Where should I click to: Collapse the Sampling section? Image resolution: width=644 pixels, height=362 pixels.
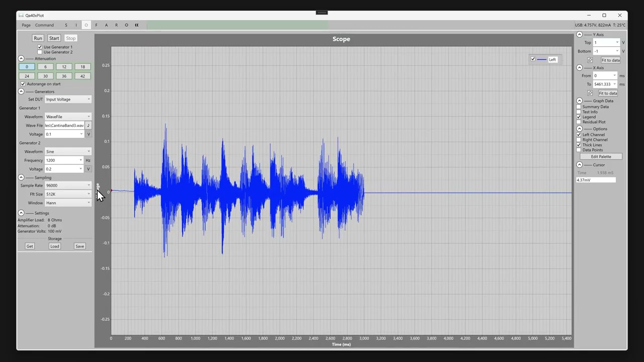(21, 177)
